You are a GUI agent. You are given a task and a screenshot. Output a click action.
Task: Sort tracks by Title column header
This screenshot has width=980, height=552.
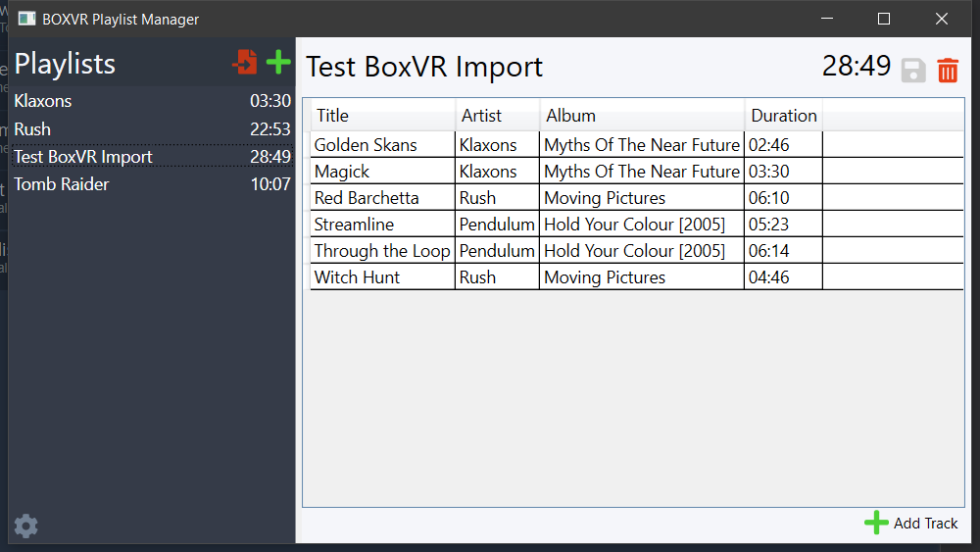click(383, 116)
